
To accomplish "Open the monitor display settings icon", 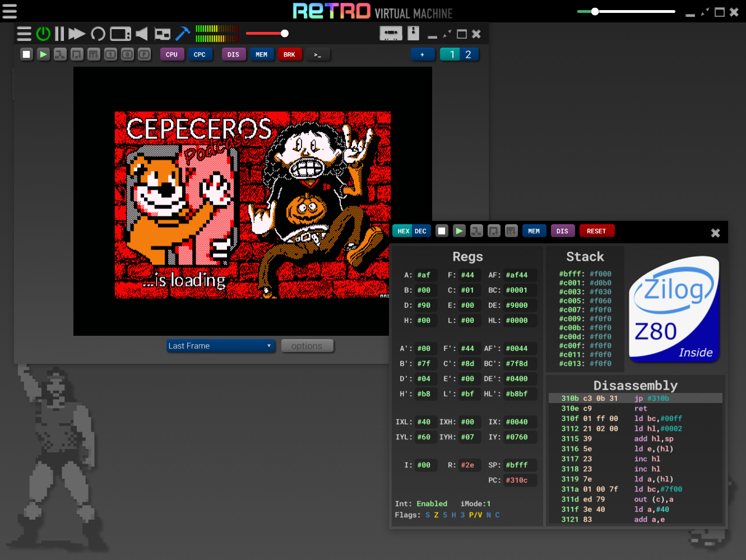I will pos(121,34).
